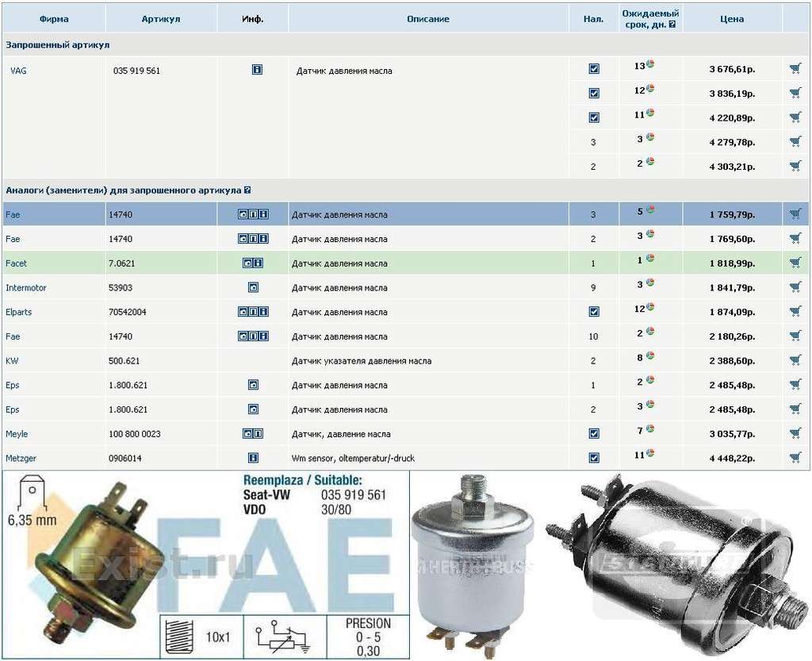
Task: Add KW 500.621 to cart
Action: coord(795,360)
